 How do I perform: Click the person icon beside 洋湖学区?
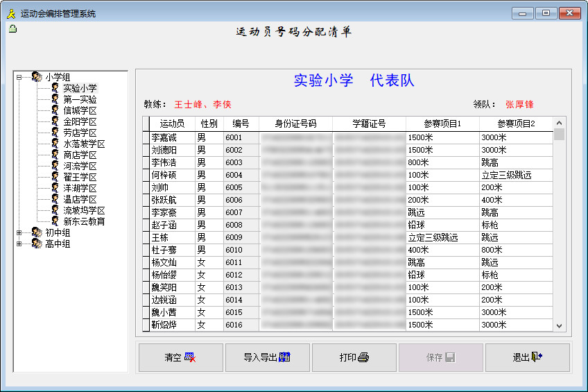[55, 188]
